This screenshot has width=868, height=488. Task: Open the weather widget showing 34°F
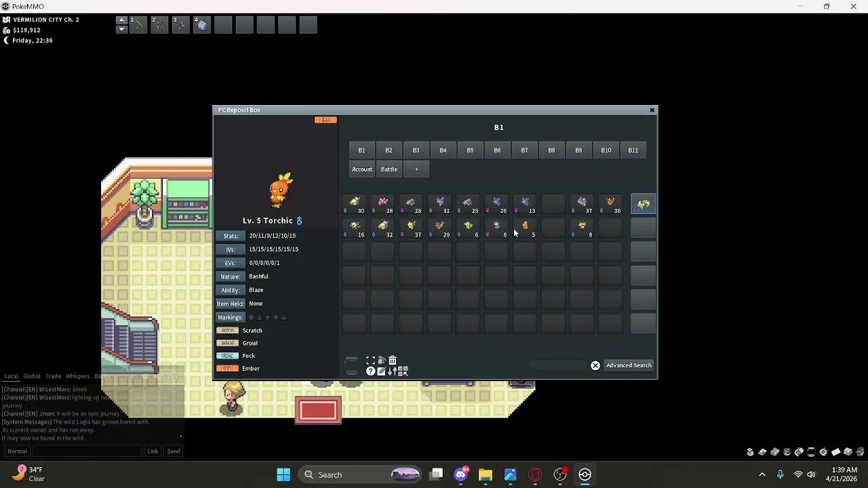[28, 474]
